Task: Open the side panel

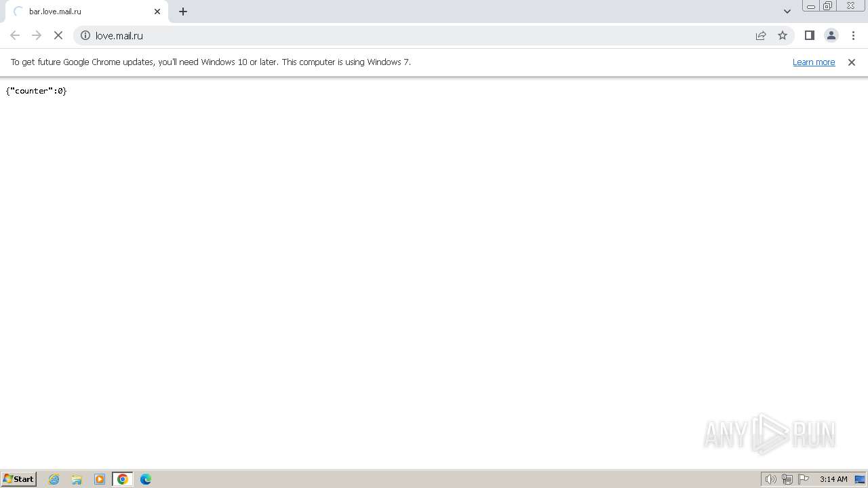Action: [x=809, y=35]
